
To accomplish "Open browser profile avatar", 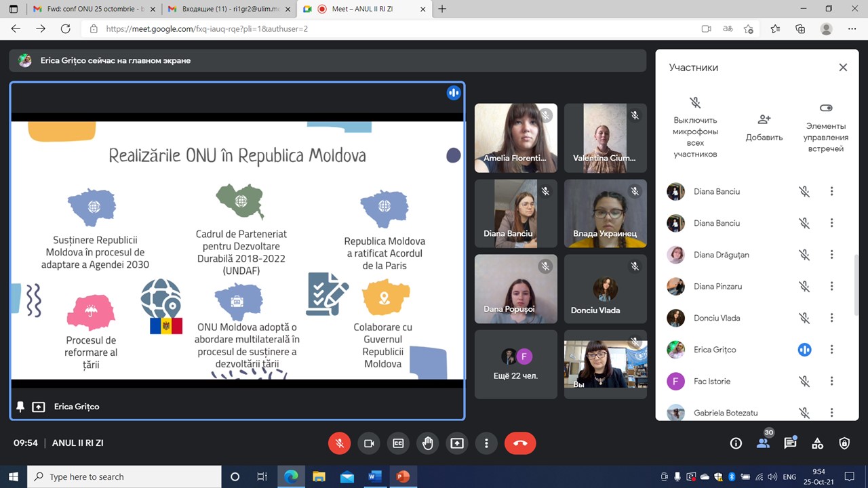I will point(826,28).
